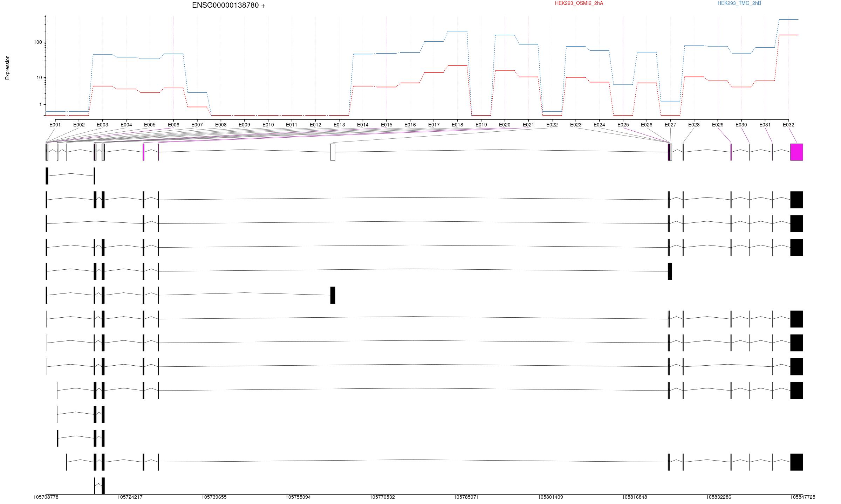
Task: Click y-axis tick value 1
Action: tap(40, 104)
